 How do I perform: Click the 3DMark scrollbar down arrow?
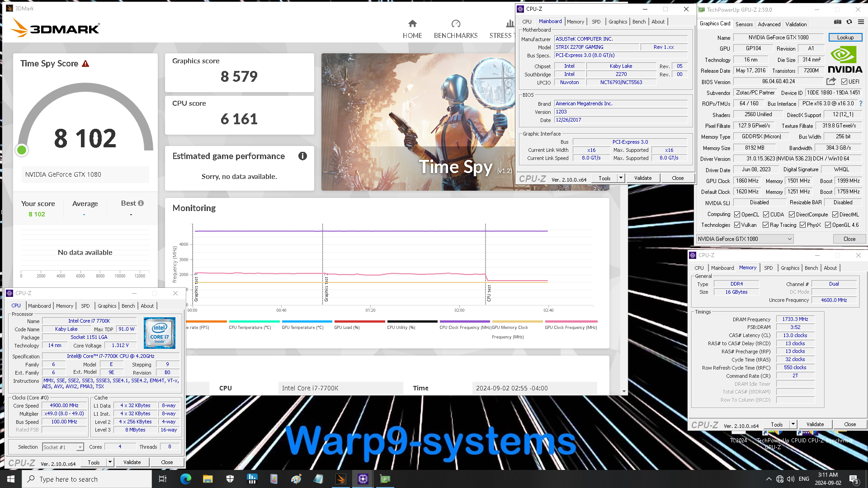(x=624, y=391)
